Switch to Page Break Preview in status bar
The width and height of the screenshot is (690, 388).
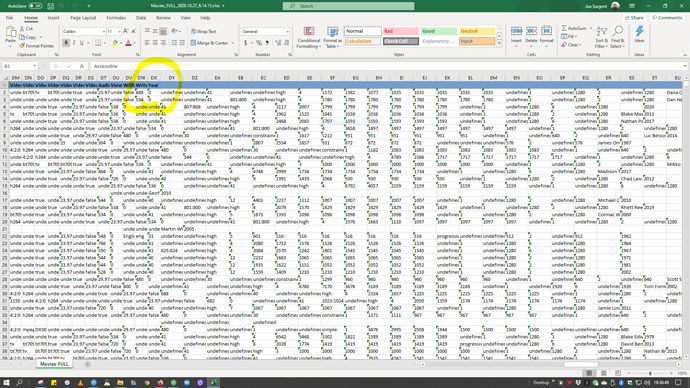click(617, 373)
